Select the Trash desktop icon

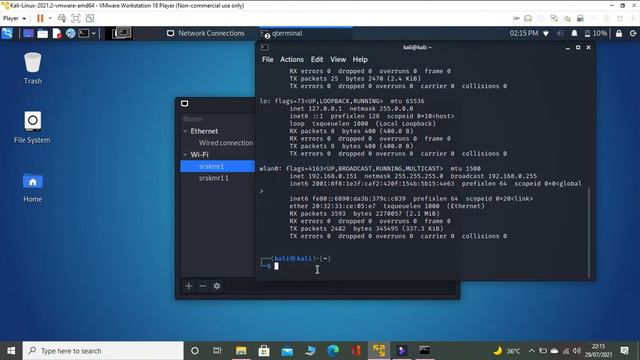33,68
